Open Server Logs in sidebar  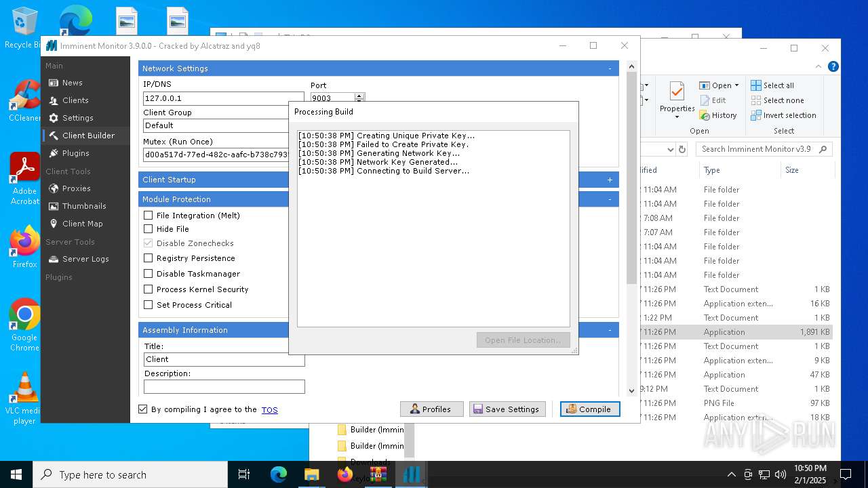(x=85, y=259)
